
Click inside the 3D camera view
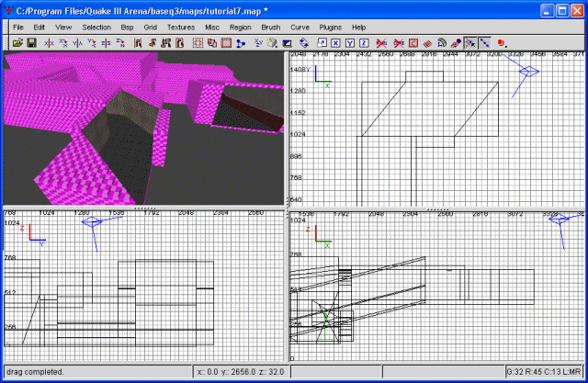pos(143,129)
